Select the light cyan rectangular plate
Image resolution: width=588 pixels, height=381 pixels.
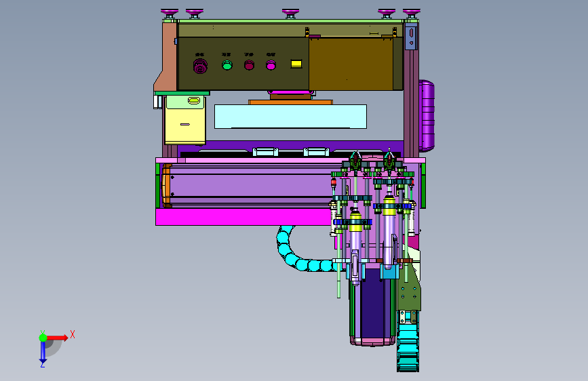click(291, 117)
